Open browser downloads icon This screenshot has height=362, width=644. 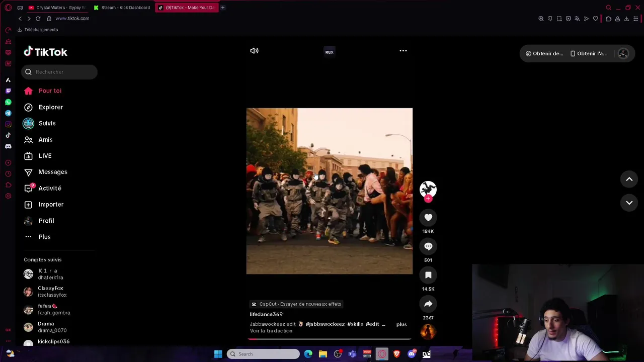tap(626, 19)
